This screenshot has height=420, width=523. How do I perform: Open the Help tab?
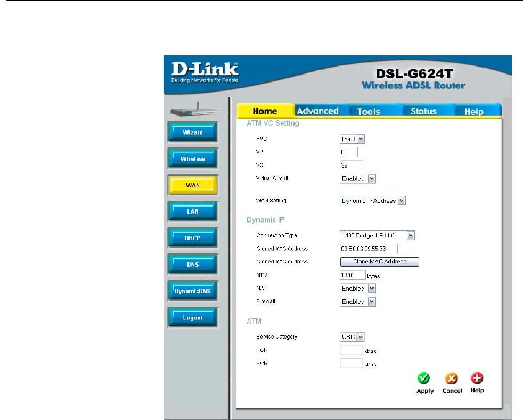(x=474, y=111)
